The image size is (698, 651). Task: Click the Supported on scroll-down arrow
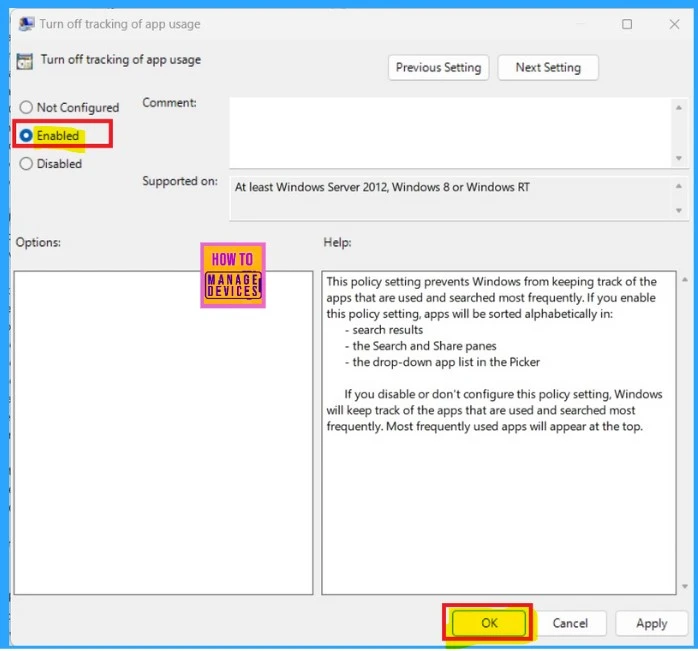[x=679, y=210]
